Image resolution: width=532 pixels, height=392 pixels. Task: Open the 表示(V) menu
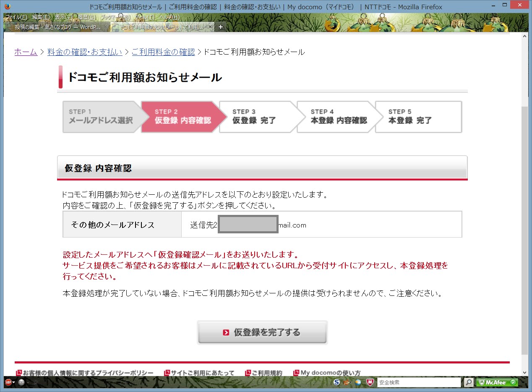click(64, 17)
